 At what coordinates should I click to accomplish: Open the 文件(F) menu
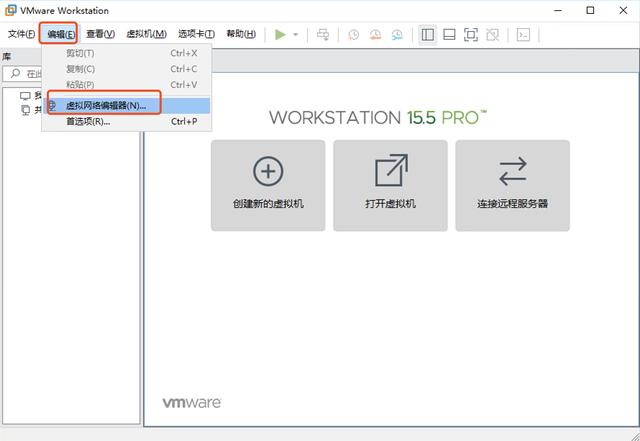21,34
